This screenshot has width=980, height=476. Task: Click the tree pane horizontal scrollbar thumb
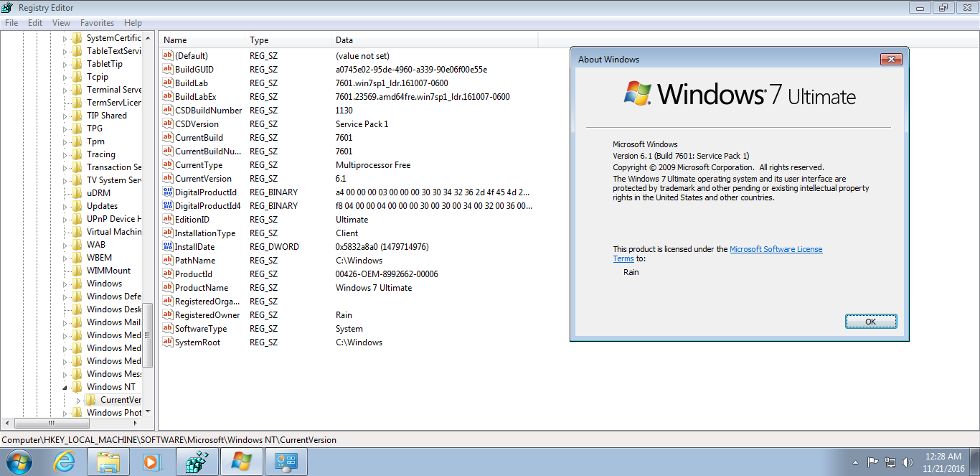tap(50, 423)
